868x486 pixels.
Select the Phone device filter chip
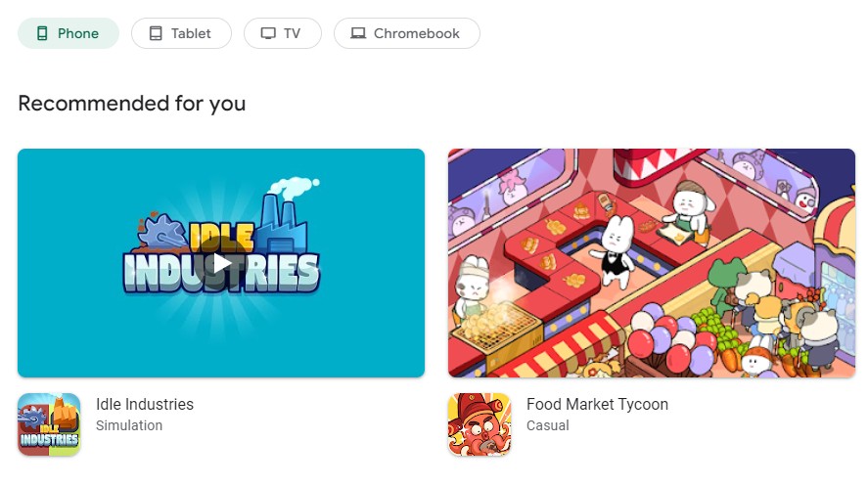point(69,33)
